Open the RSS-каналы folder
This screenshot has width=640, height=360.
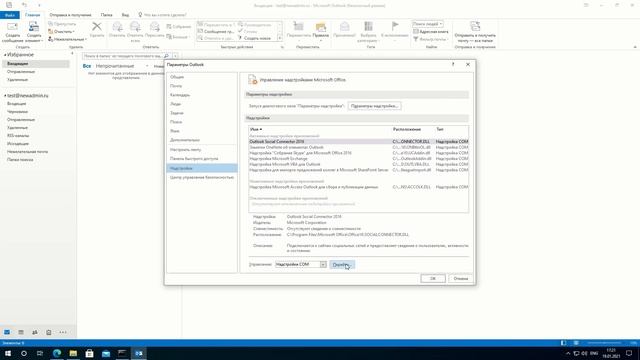[18, 136]
